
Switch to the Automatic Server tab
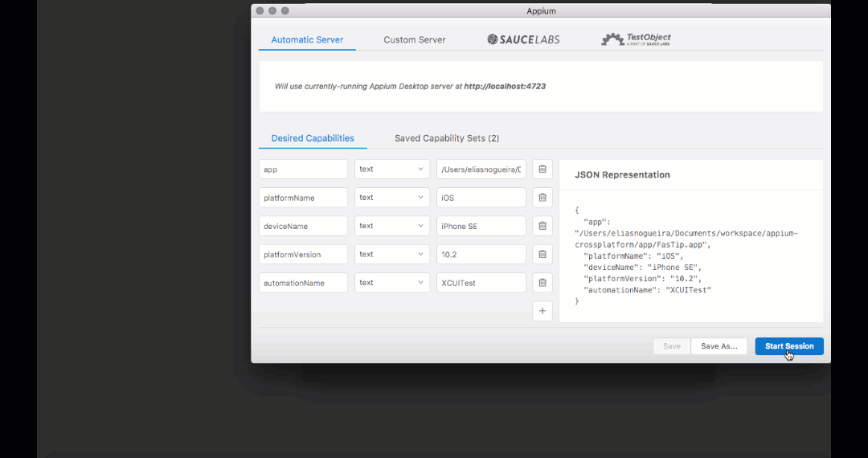[x=307, y=40]
